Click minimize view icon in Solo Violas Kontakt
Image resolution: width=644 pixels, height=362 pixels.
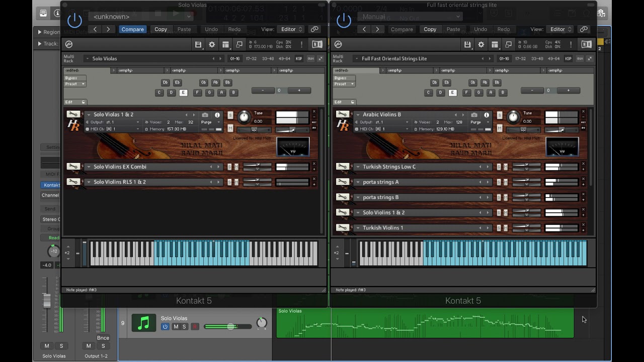pyautogui.click(x=239, y=45)
